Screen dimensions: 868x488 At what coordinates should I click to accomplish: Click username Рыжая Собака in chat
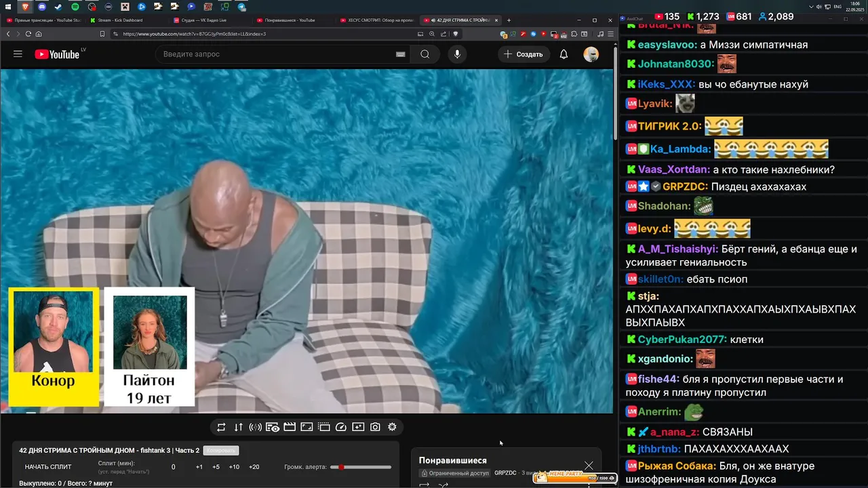click(677, 466)
